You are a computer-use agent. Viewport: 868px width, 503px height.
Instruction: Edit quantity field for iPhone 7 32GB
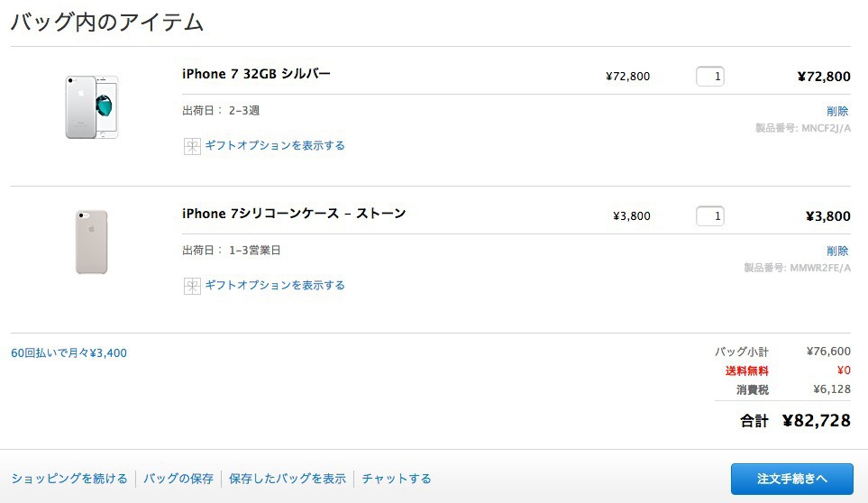710,77
